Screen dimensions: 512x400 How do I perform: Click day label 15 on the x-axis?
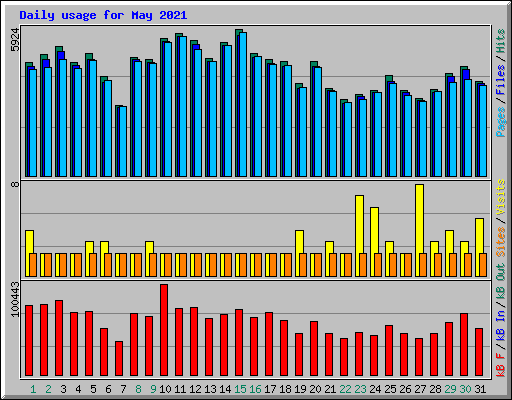[240, 389]
